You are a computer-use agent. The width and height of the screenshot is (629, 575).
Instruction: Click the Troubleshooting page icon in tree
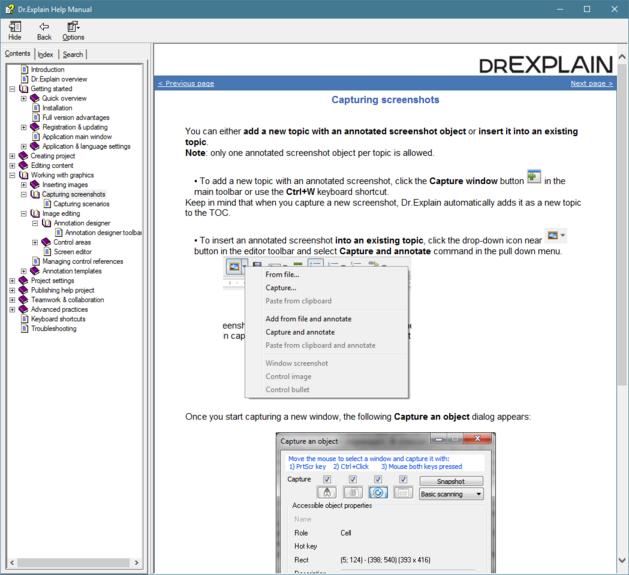[25, 328]
